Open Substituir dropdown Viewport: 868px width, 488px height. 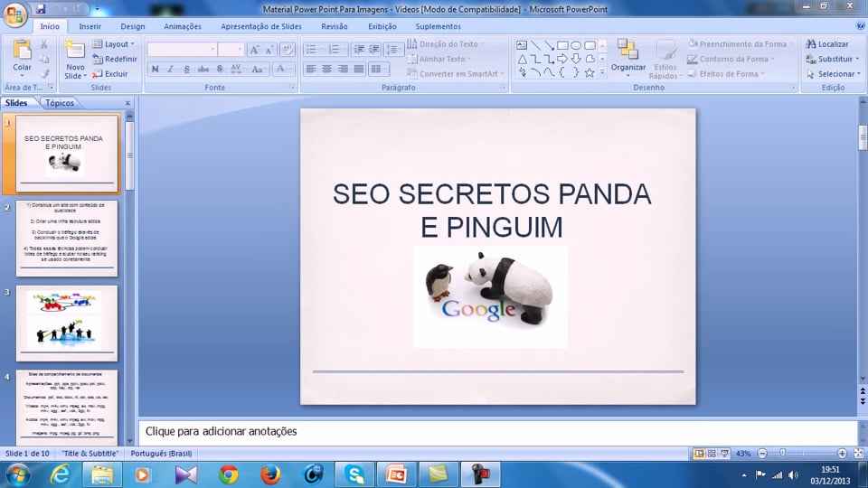833,59
